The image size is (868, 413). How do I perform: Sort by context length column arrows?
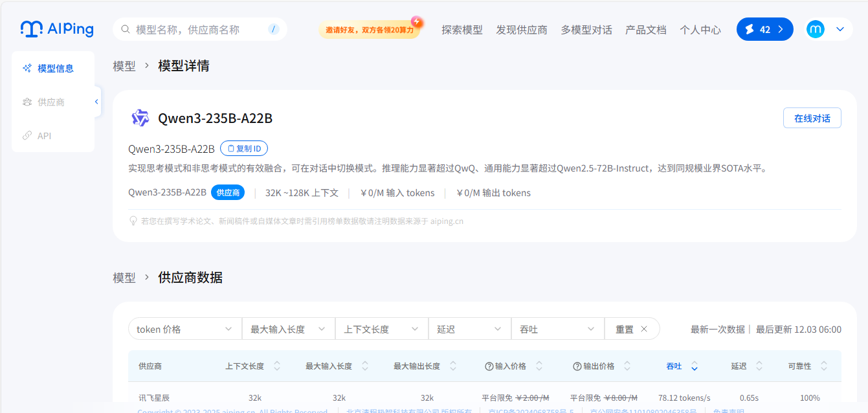277,366
